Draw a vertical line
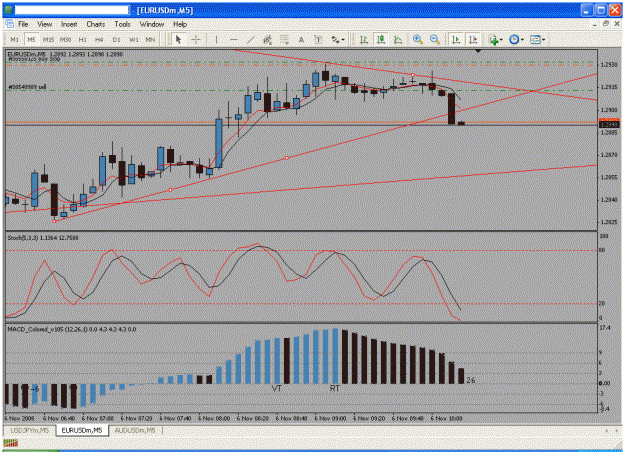This screenshot has width=625, height=452. point(216,39)
